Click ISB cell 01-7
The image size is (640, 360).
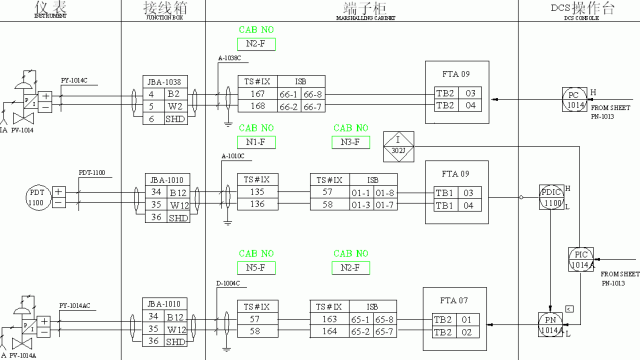385,205
